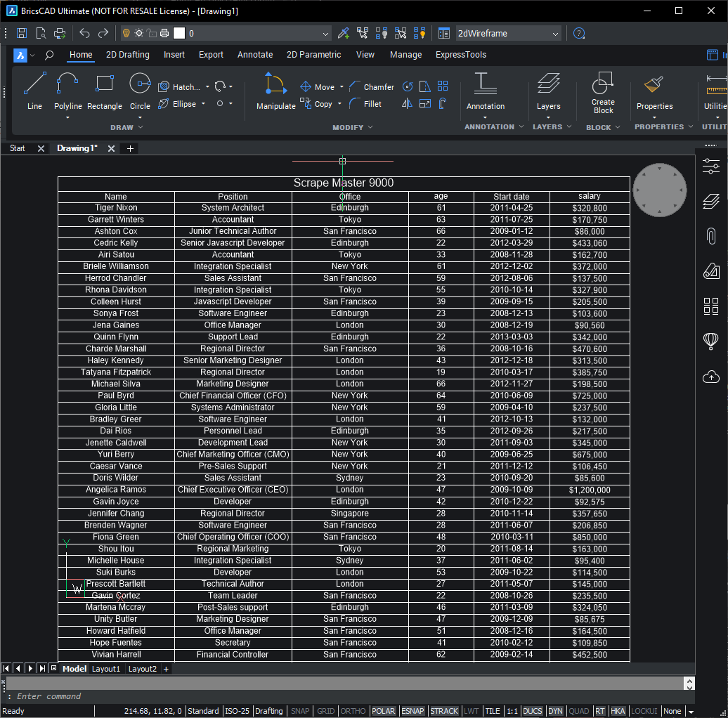
Task: Close the Drawing1 document tab
Action: pos(111,148)
